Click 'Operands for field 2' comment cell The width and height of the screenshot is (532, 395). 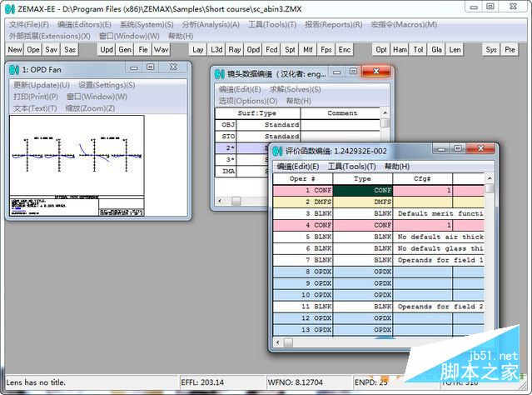439,307
